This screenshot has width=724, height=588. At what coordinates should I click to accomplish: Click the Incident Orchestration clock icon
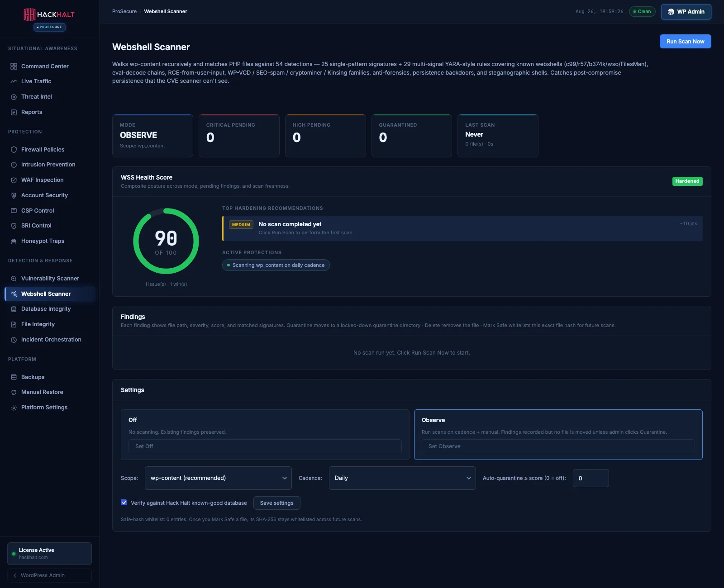14,340
